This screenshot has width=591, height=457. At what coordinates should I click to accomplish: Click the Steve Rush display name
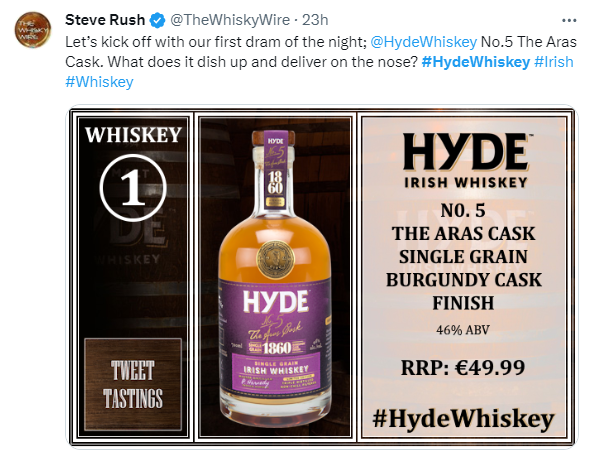pos(105,20)
